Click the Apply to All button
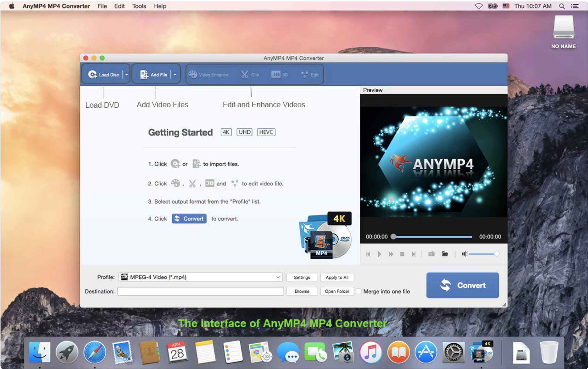Screen dimensions: 588x369 click(337, 277)
